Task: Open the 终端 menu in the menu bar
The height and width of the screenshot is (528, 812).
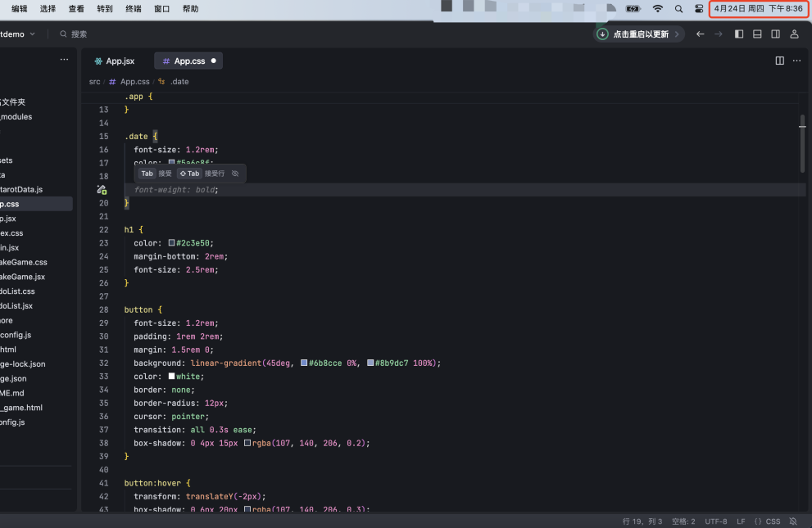Action: (133, 9)
